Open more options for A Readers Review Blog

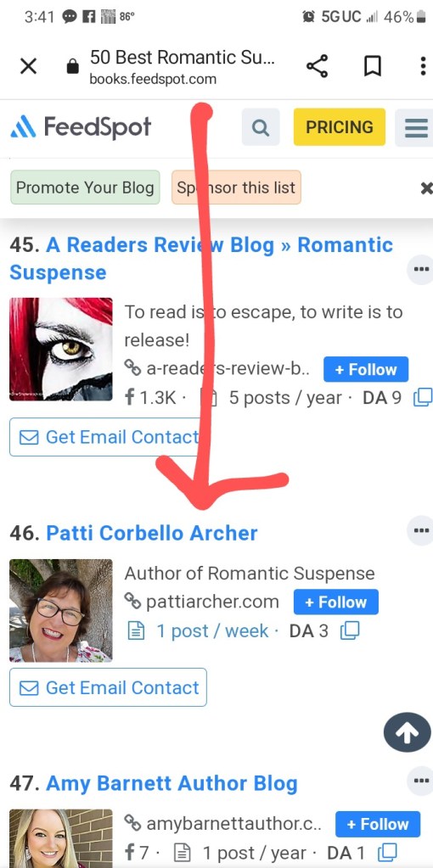click(x=420, y=270)
